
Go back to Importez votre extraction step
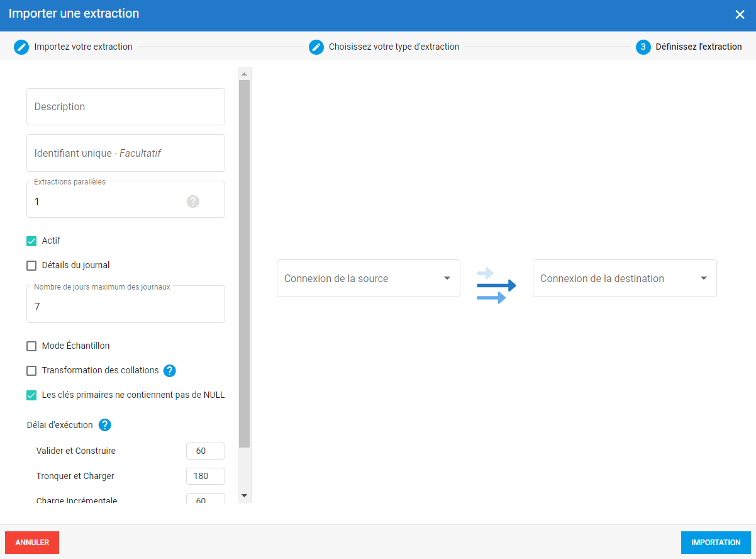pos(83,47)
